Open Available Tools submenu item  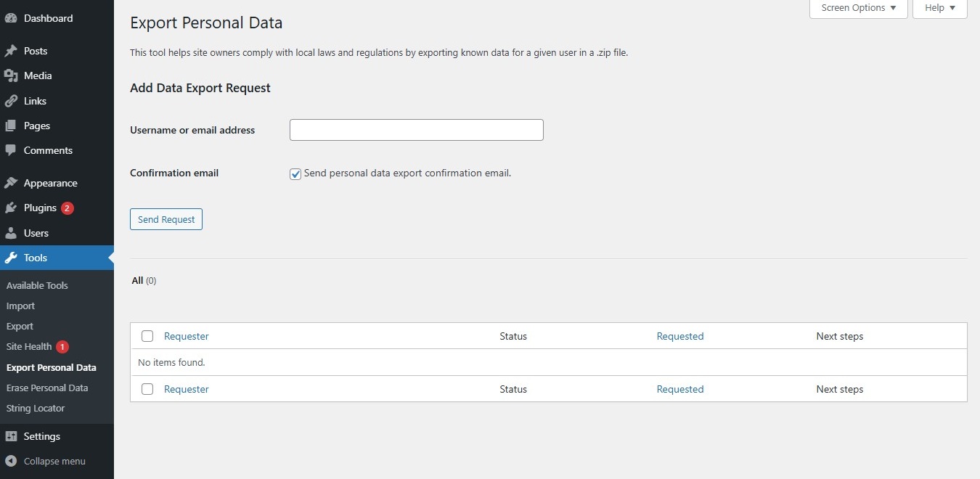tap(37, 285)
